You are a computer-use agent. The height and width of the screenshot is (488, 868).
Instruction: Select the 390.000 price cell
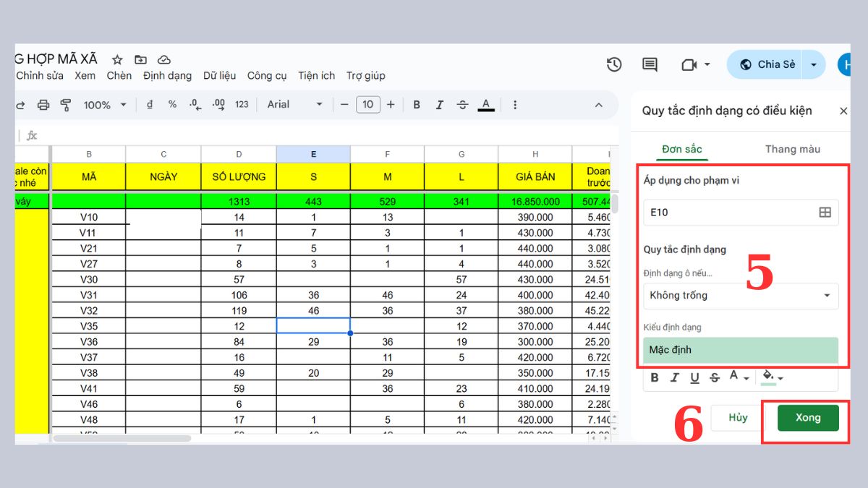[x=535, y=218]
